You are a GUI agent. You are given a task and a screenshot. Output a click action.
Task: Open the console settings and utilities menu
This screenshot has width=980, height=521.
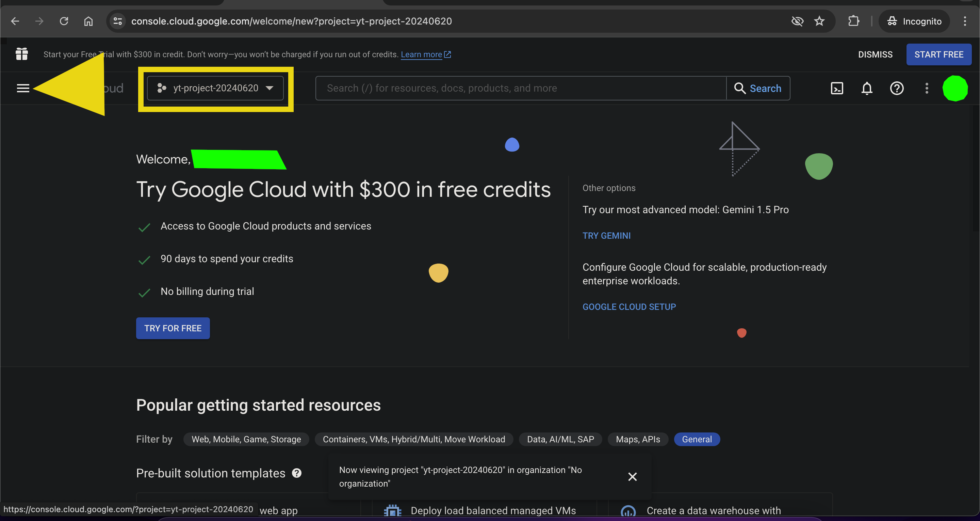(927, 88)
